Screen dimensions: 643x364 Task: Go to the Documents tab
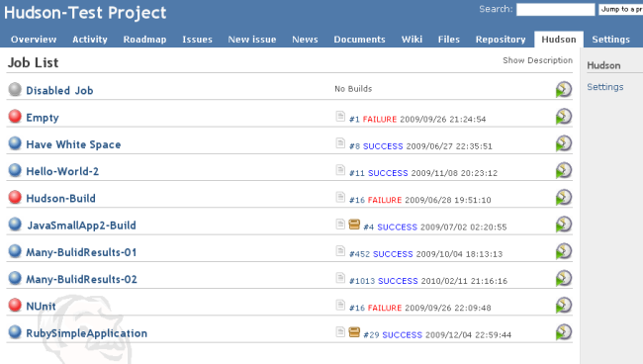click(360, 40)
